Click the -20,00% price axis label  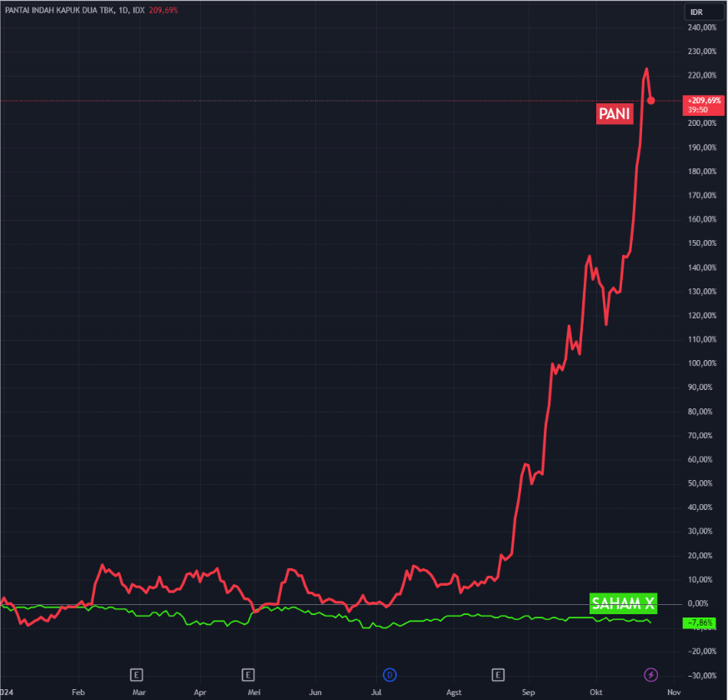click(702, 652)
